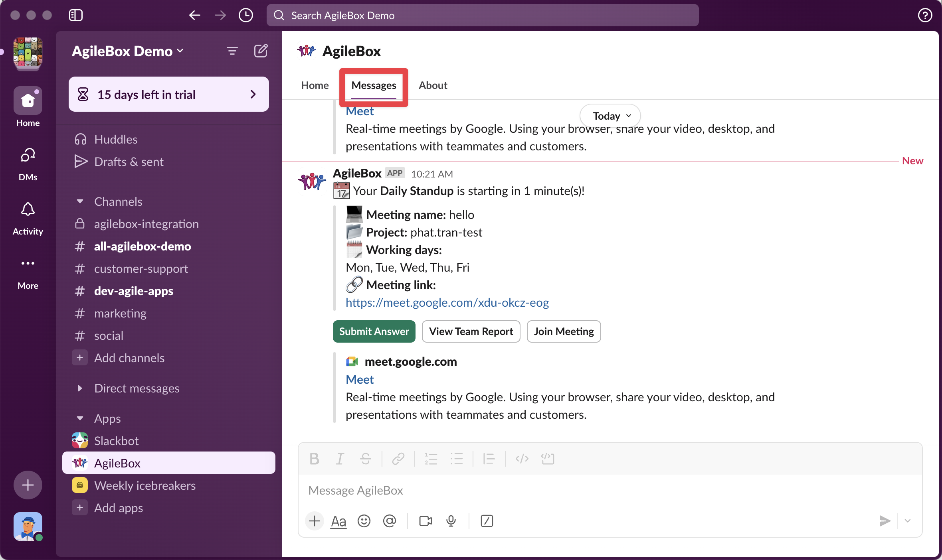Click the microphone audio clip icon

(451, 521)
